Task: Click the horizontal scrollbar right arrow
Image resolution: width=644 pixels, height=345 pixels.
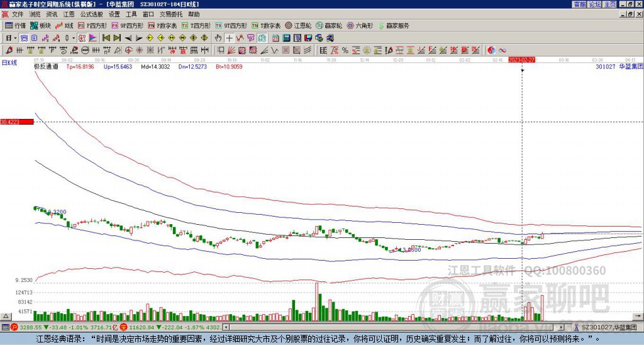Action: tap(562, 327)
